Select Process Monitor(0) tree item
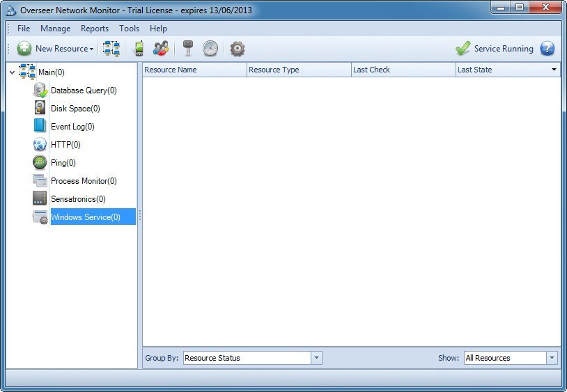 click(x=84, y=180)
